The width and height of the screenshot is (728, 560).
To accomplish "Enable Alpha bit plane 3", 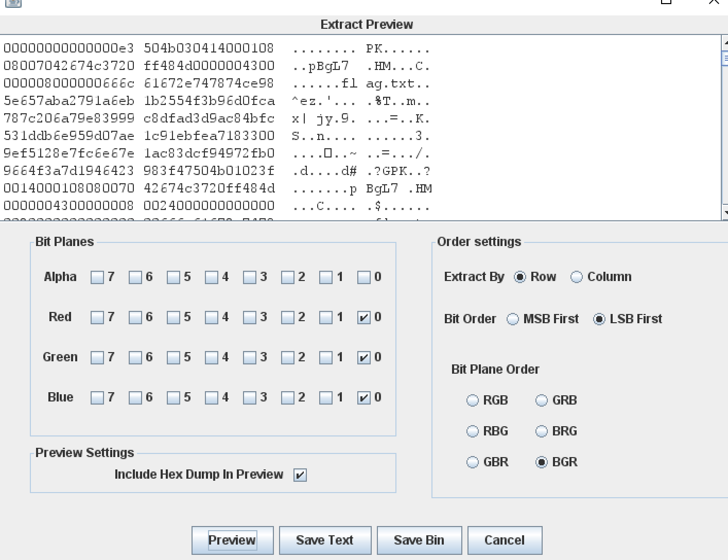I will point(250,277).
